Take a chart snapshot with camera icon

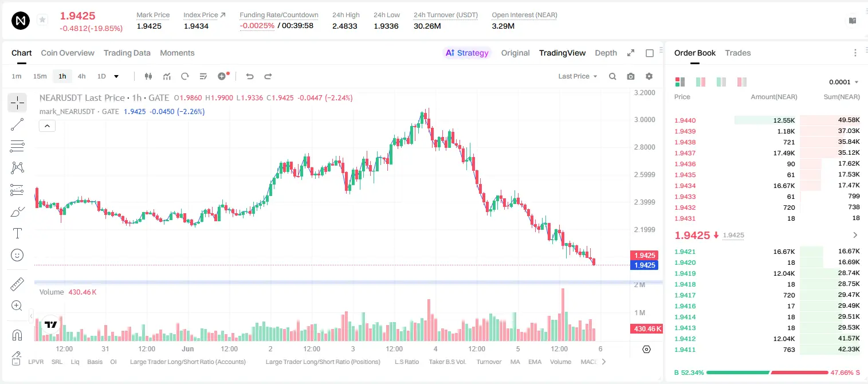click(x=631, y=76)
